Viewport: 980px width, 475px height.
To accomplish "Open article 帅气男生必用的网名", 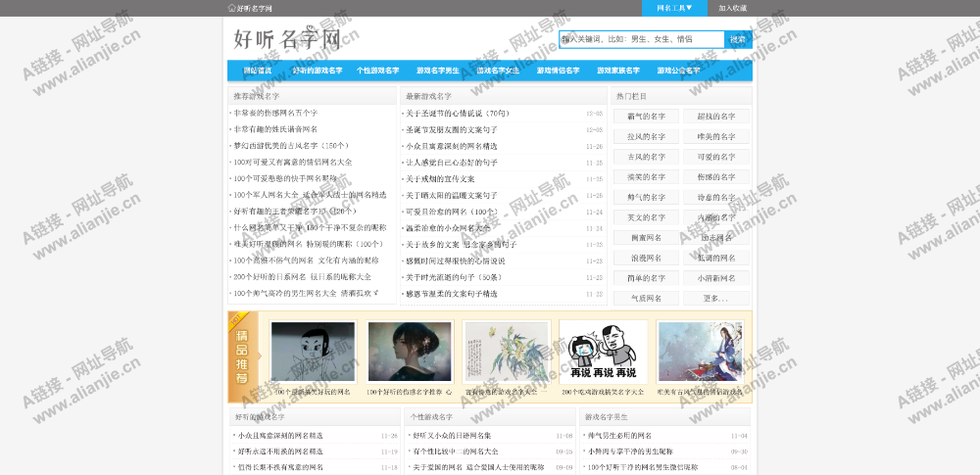I will point(619,436).
